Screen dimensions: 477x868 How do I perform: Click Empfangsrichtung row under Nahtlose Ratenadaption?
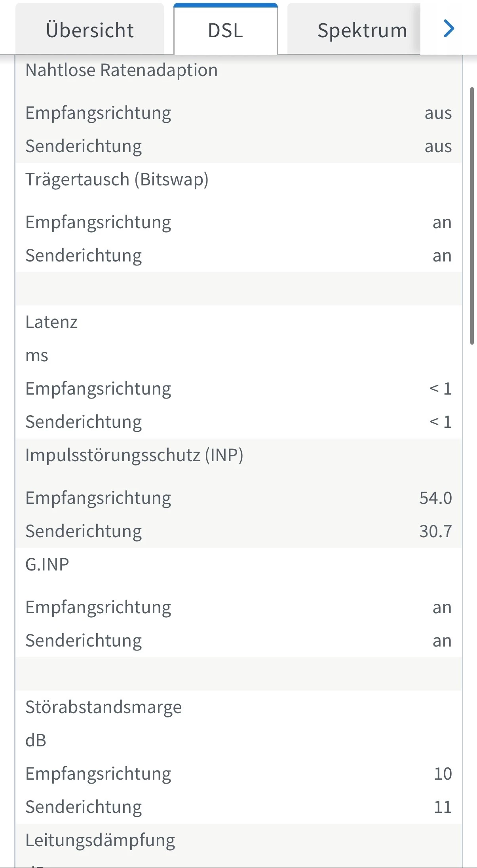(x=98, y=113)
